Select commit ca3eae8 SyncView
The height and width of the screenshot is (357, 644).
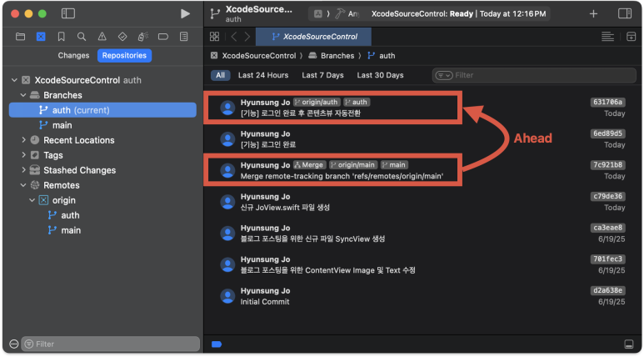(422, 234)
